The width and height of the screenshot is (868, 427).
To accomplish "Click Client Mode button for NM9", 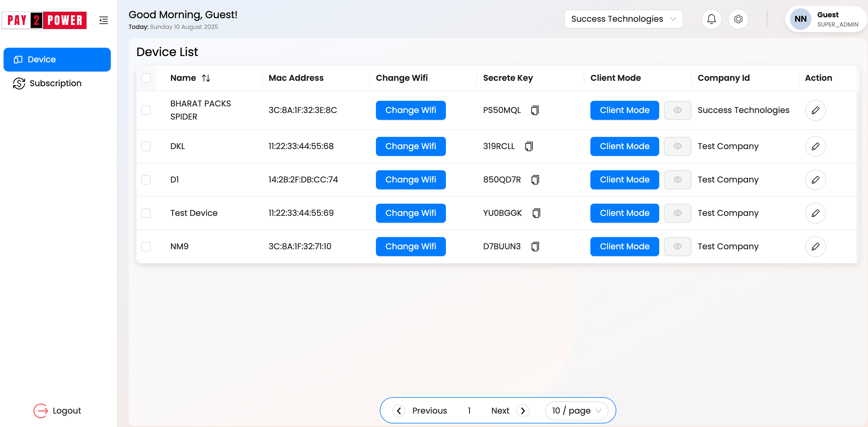I will 624,247.
